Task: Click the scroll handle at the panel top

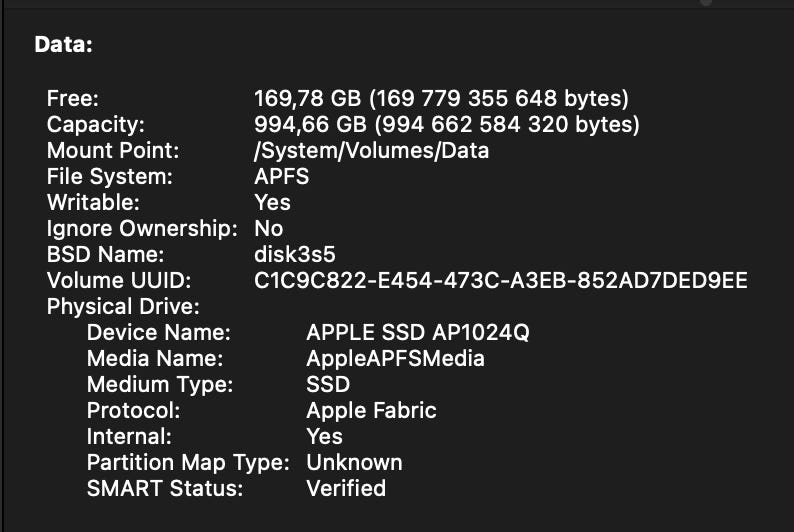Action: [706, 3]
